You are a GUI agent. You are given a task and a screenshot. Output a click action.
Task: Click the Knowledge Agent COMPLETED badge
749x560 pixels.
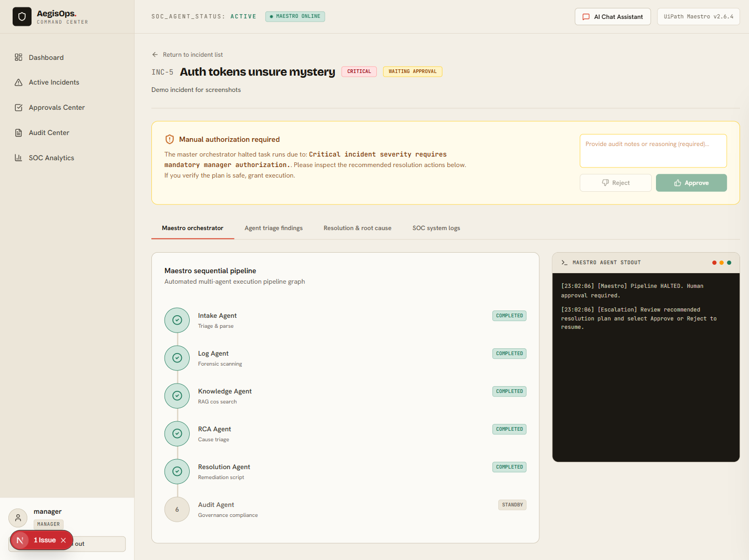click(509, 391)
